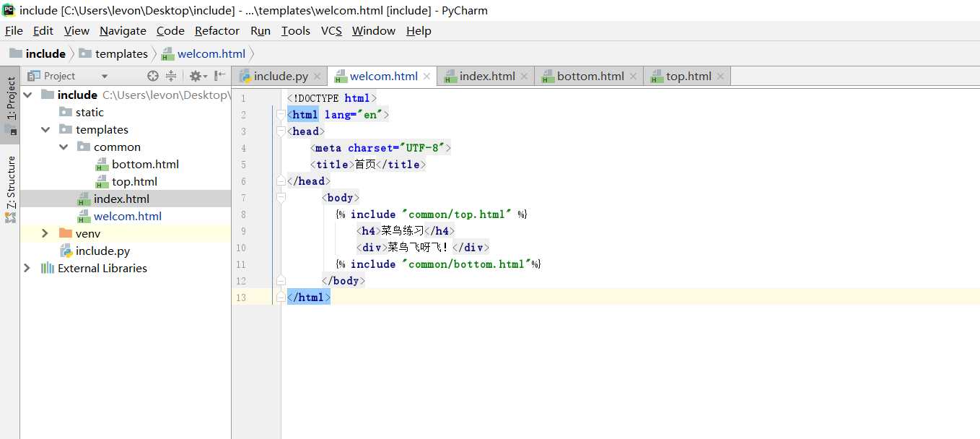This screenshot has height=439, width=980.
Task: Click the div line with 菜鸟飞呀飞
Action: pyautogui.click(x=423, y=247)
